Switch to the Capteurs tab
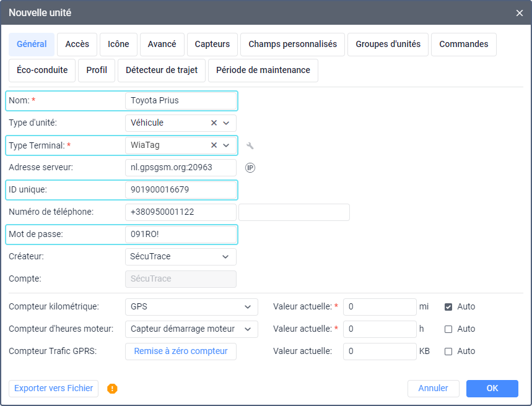 pyautogui.click(x=212, y=45)
